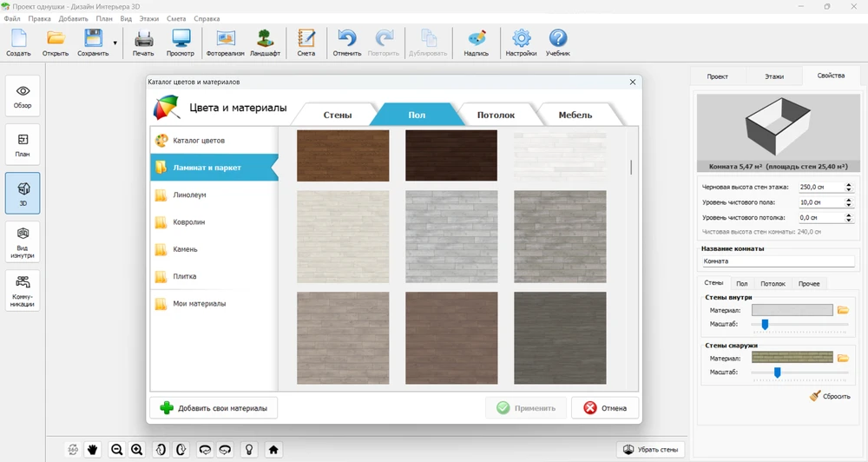This screenshot has width=868, height=462.
Task: Increase Черновая высота стен этажа value
Action: click(x=848, y=184)
